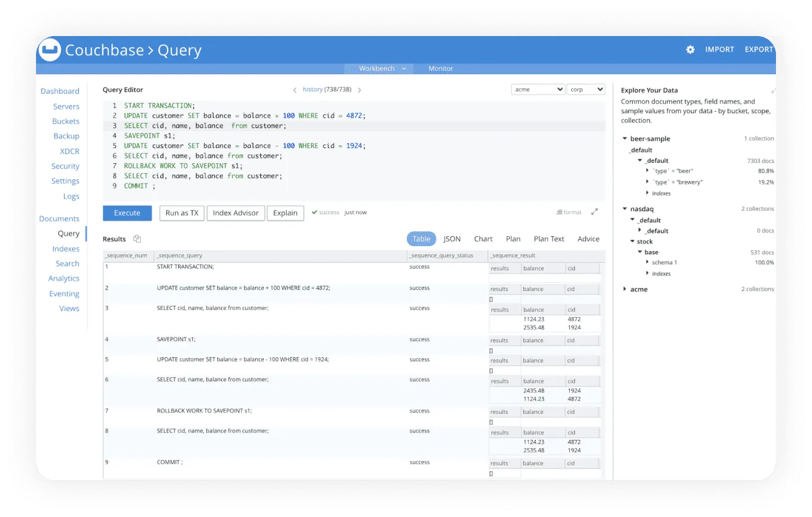Screen dimensions: 812x517
Task: Expand the acme bucket tree
Action: [625, 290]
